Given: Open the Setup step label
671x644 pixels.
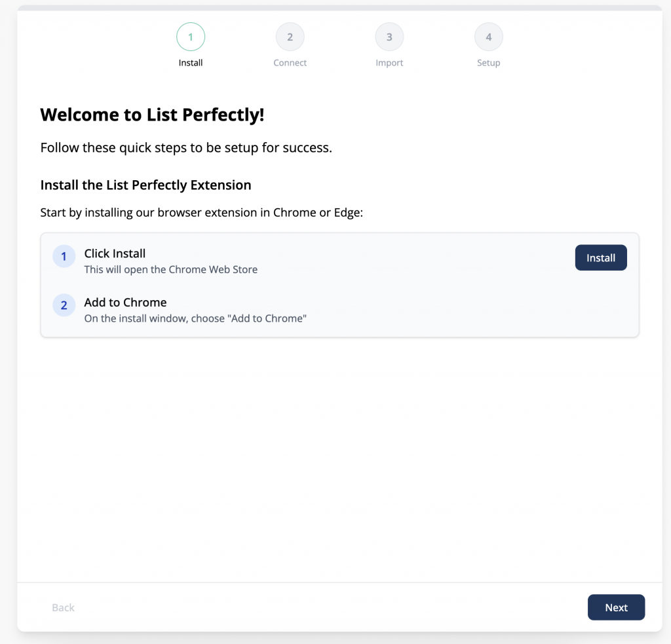Looking at the screenshot, I should point(488,63).
